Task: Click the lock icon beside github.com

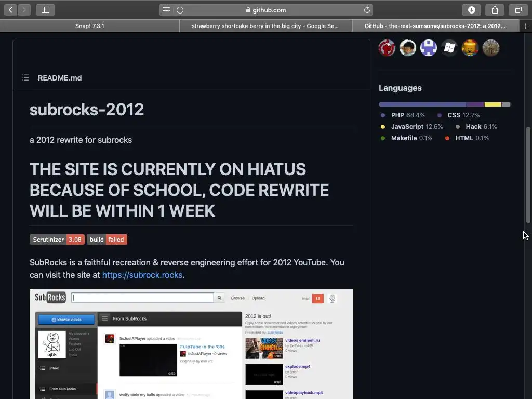Action: click(x=248, y=10)
